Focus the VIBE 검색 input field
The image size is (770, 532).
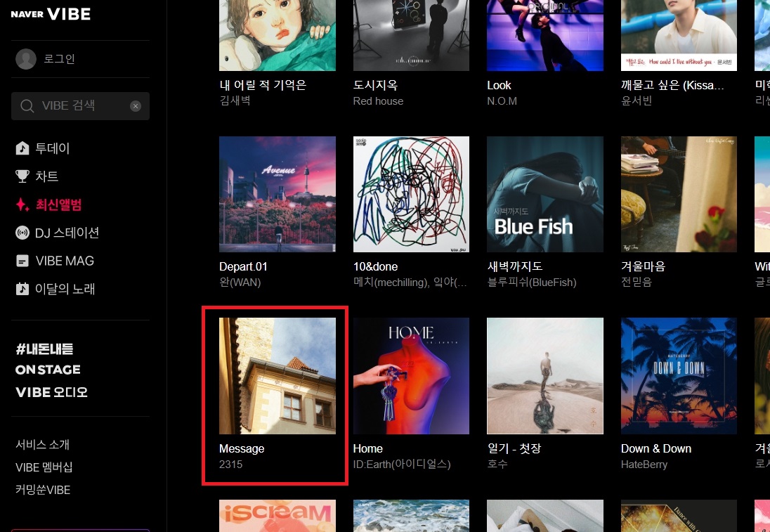pos(81,106)
